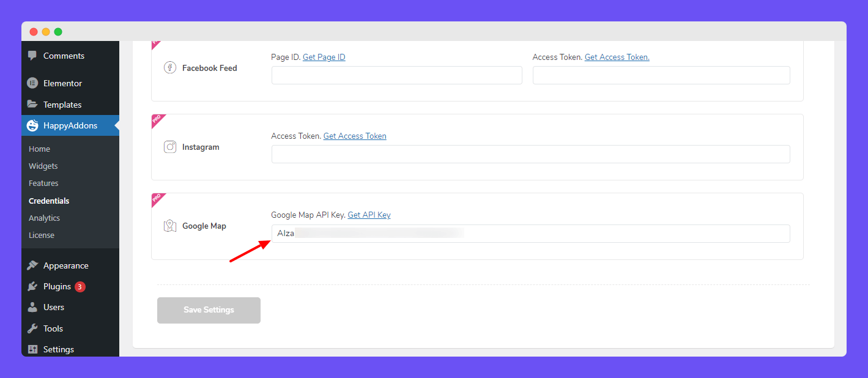Click the Settings sliders icon

click(x=32, y=349)
